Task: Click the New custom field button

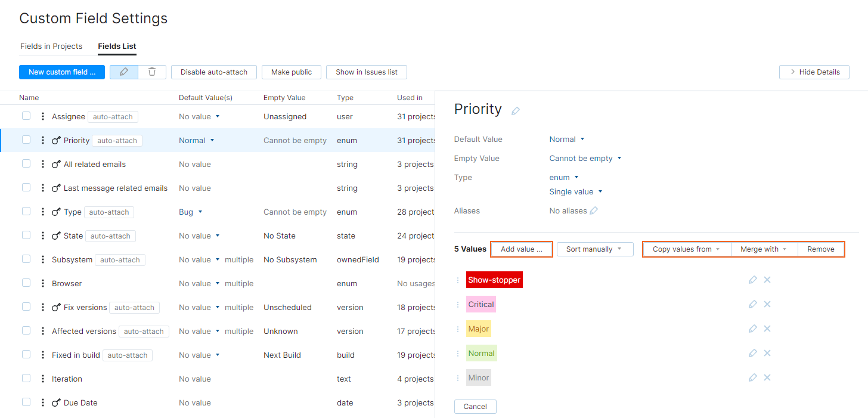Action: point(62,72)
